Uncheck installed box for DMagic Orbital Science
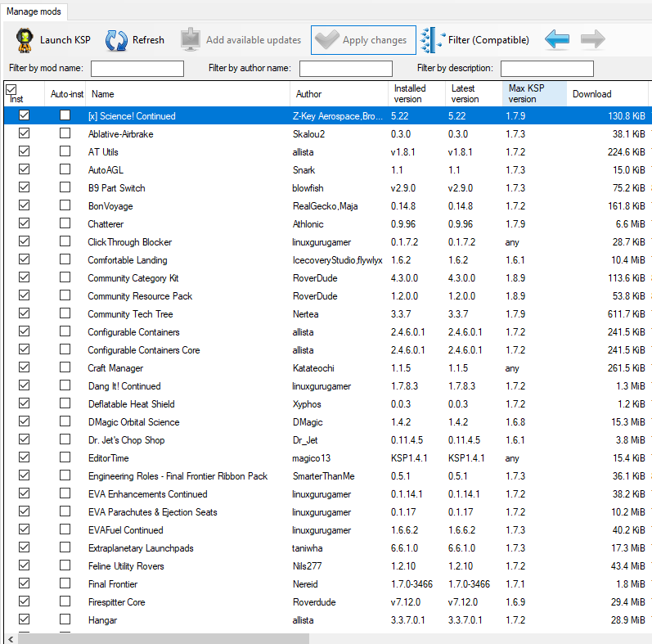This screenshot has width=652, height=644. (x=24, y=421)
